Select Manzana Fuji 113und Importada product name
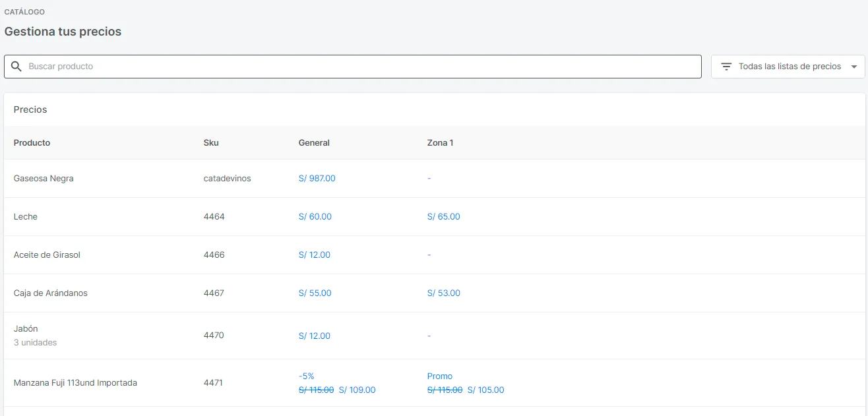 click(75, 382)
